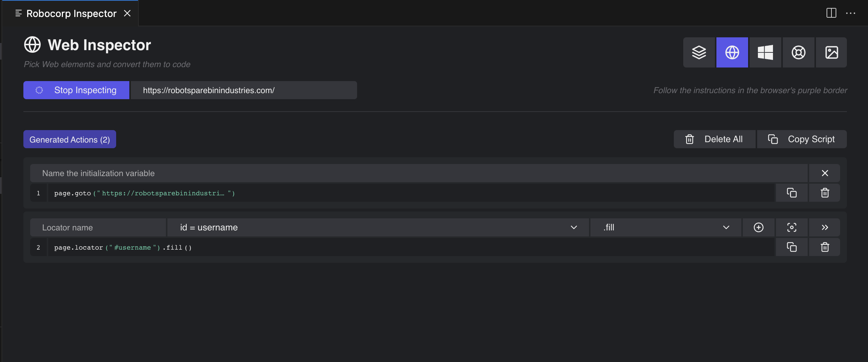Click the double chevron expand icon
868x362 pixels.
(x=825, y=227)
